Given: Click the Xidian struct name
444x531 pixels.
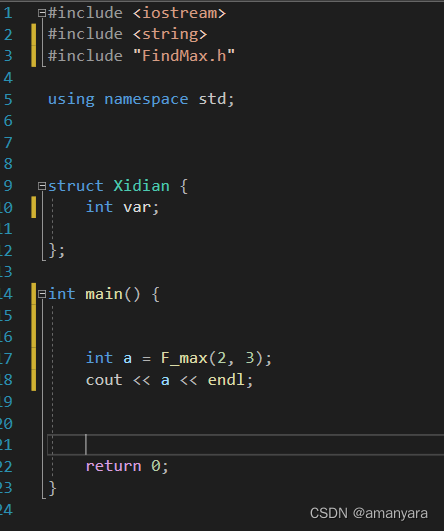Looking at the screenshot, I should (142, 186).
